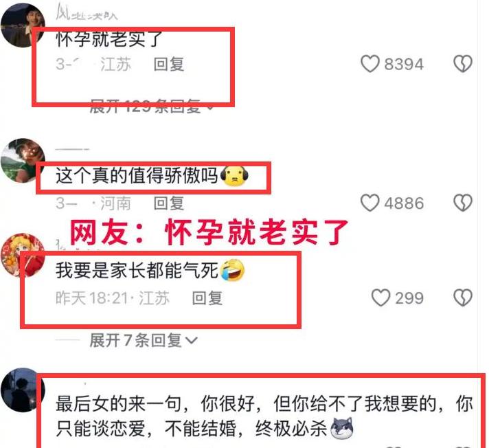The width and height of the screenshot is (489, 448).
Task: Open dark silhouette avatar of last commenter
Action: point(23,390)
